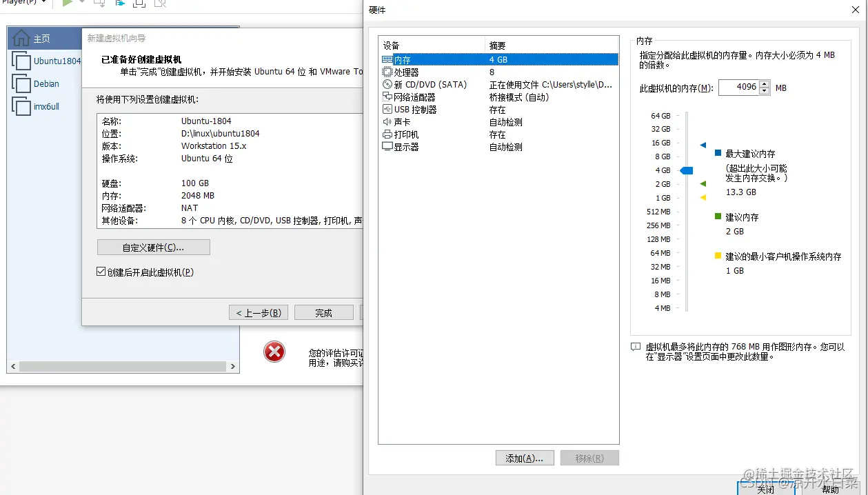The image size is (868, 495).
Task: Select the 新 CD/DVD (SATA) disc icon
Action: click(387, 85)
